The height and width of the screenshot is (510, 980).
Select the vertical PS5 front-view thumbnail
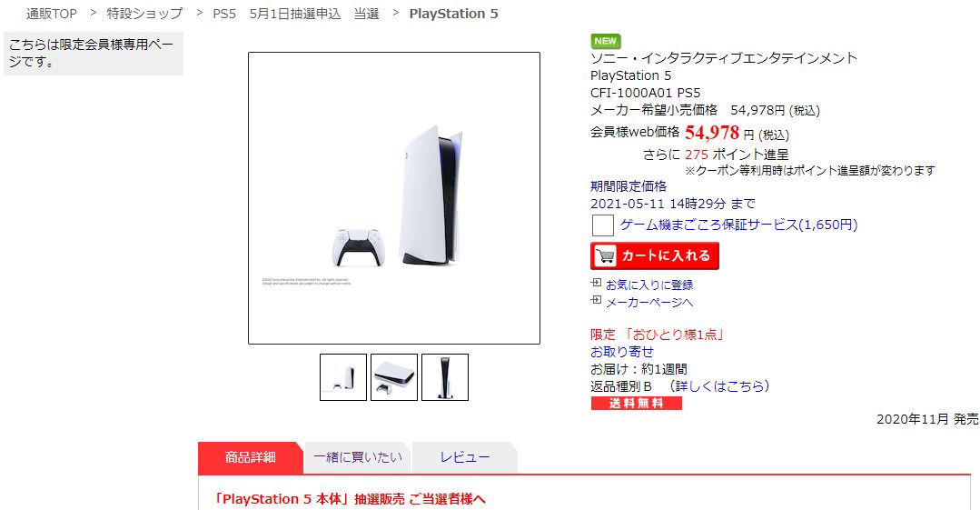pos(444,377)
